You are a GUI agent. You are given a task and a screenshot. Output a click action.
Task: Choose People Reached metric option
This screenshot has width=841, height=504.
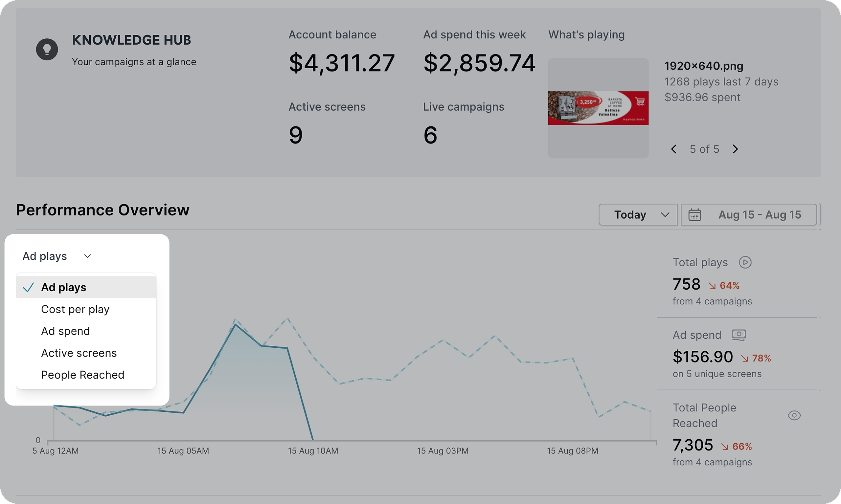[x=82, y=375]
